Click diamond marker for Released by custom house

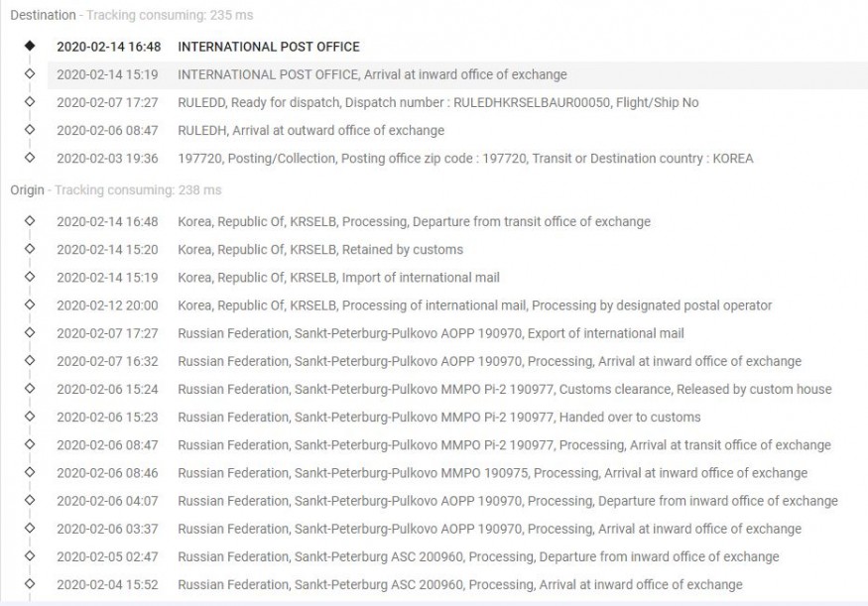[29, 388]
